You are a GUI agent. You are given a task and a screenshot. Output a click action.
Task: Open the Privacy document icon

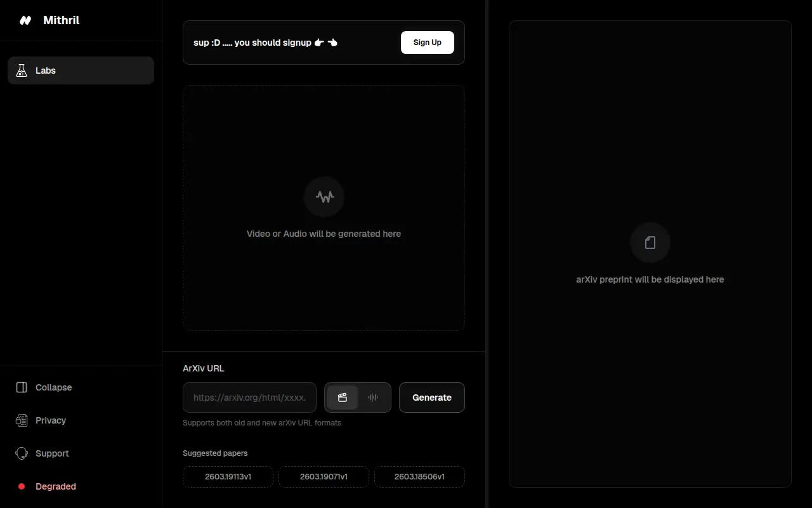[x=22, y=420]
